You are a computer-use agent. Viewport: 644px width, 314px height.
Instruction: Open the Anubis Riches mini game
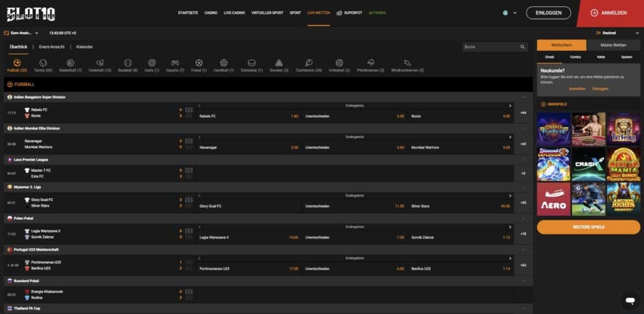tap(623, 199)
